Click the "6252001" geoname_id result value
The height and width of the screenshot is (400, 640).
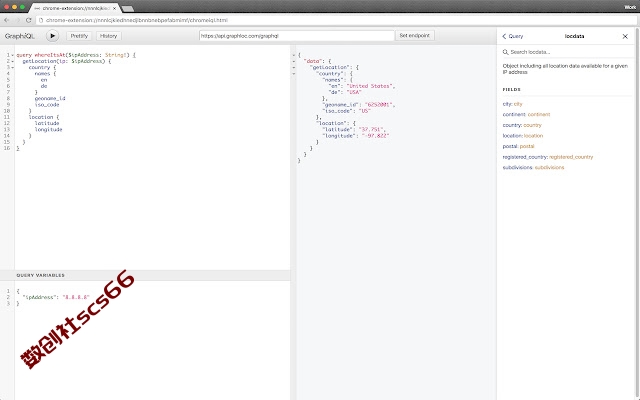point(378,104)
